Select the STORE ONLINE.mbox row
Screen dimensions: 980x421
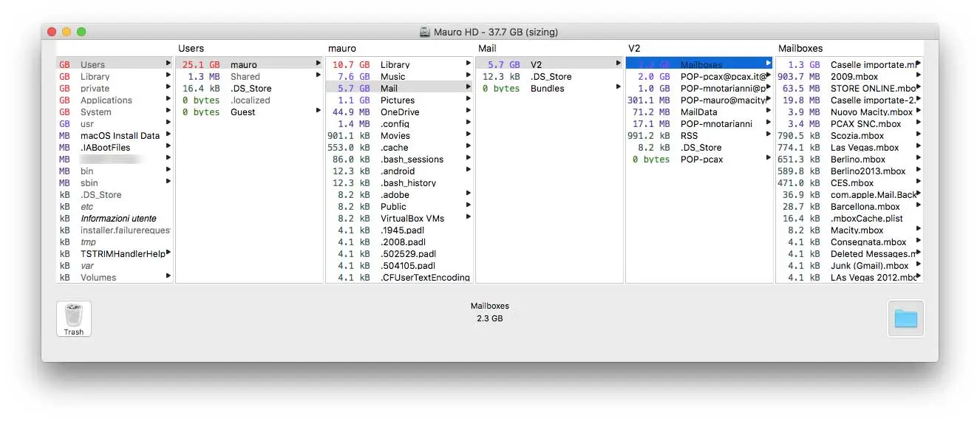pos(849,89)
